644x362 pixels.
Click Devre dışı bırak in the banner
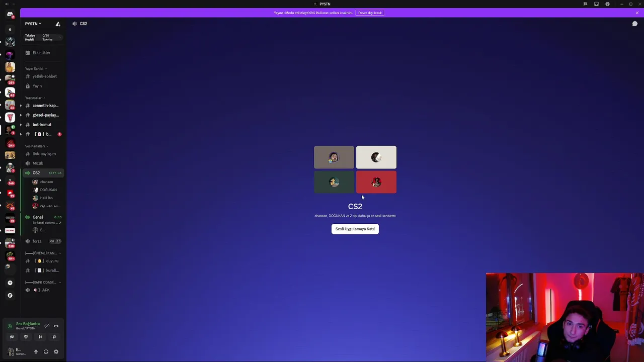[370, 13]
